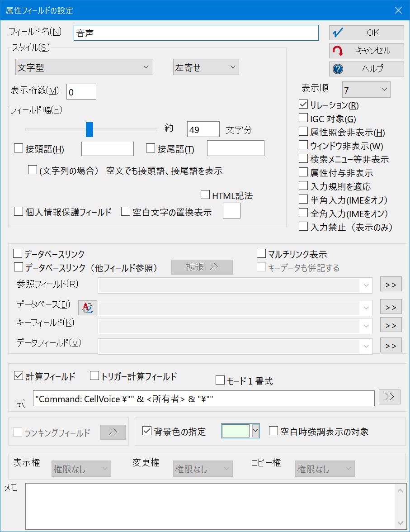The image size is (410, 532).
Task: Check データベースリンク(他フィールド参照) option
Action: click(x=19, y=267)
